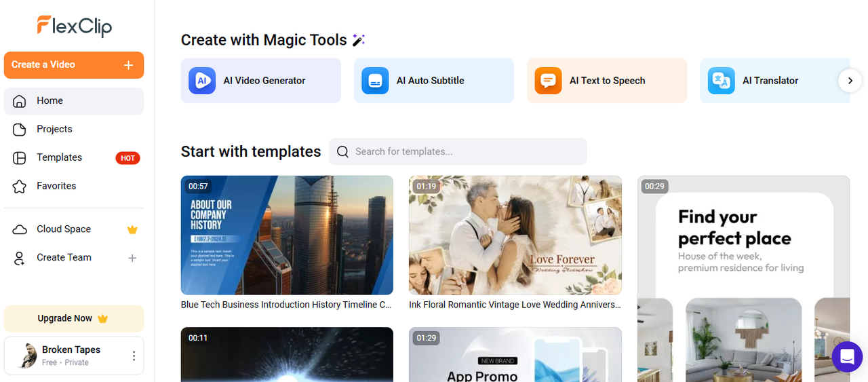Open Projects in the sidebar
This screenshot has width=868, height=382.
pos(74,130)
